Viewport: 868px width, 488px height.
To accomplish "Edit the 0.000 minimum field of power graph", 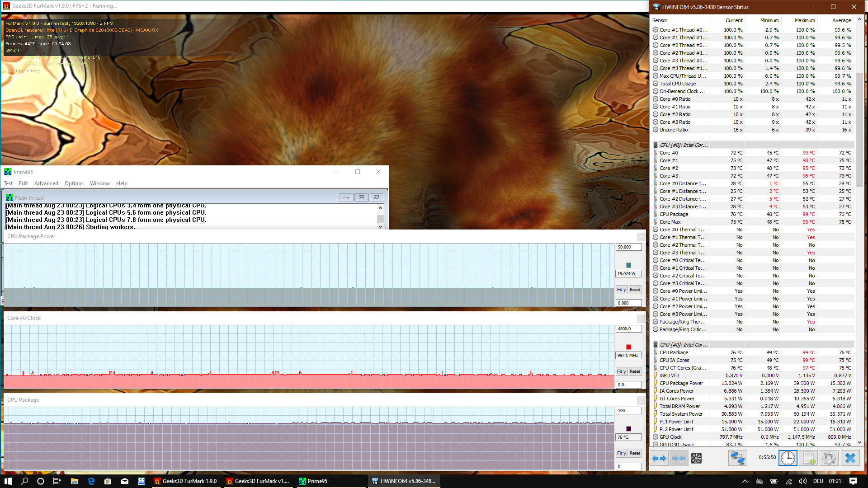I will [628, 303].
